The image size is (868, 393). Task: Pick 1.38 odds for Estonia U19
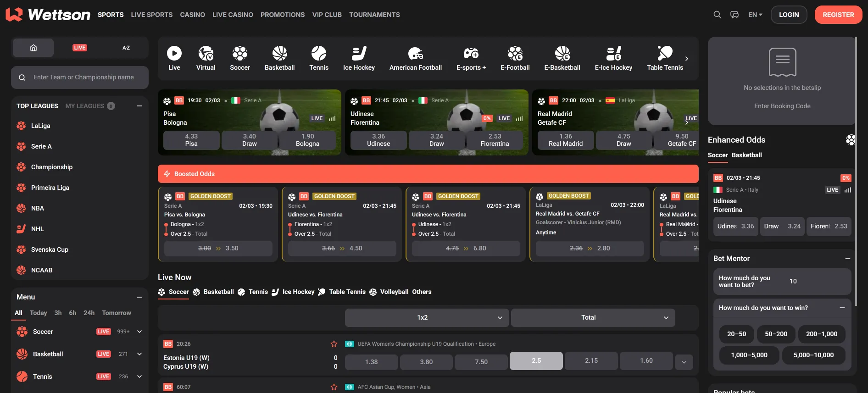point(371,362)
